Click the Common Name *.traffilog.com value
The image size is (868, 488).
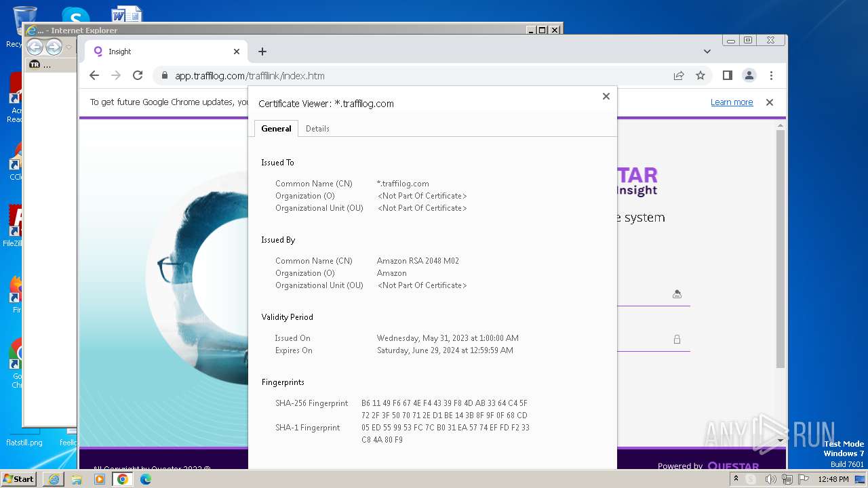403,184
